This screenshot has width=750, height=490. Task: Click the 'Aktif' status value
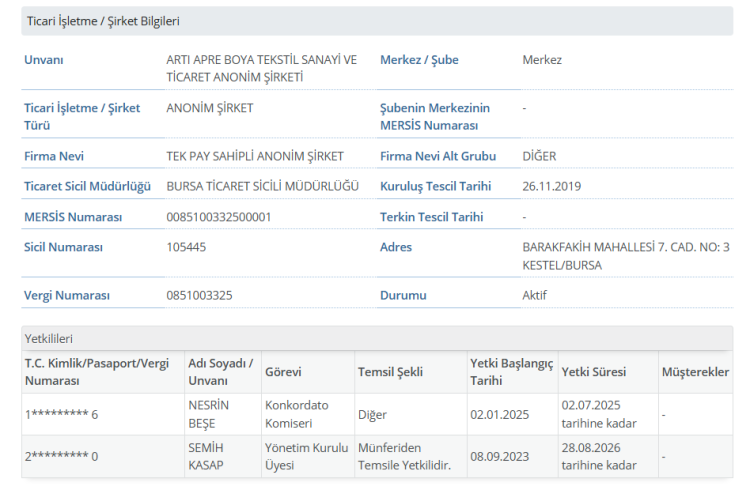pyautogui.click(x=535, y=295)
